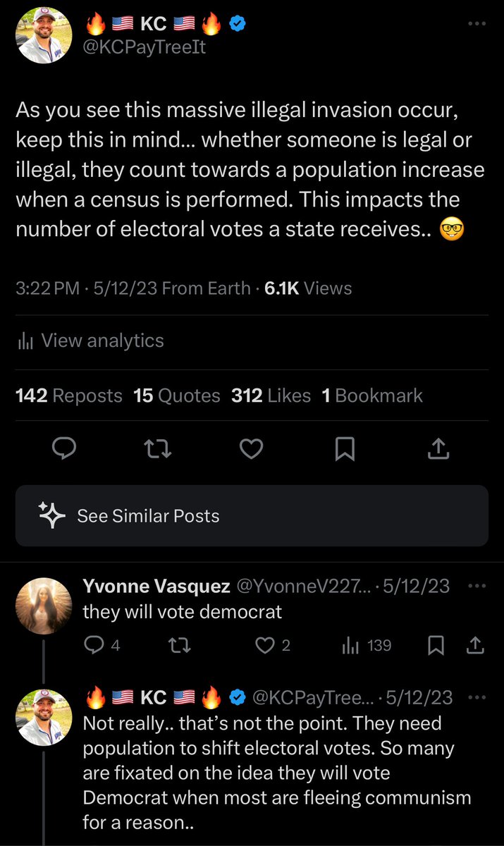504x846 pixels.
Task: Repost the main post via repost icon
Action: [x=159, y=448]
